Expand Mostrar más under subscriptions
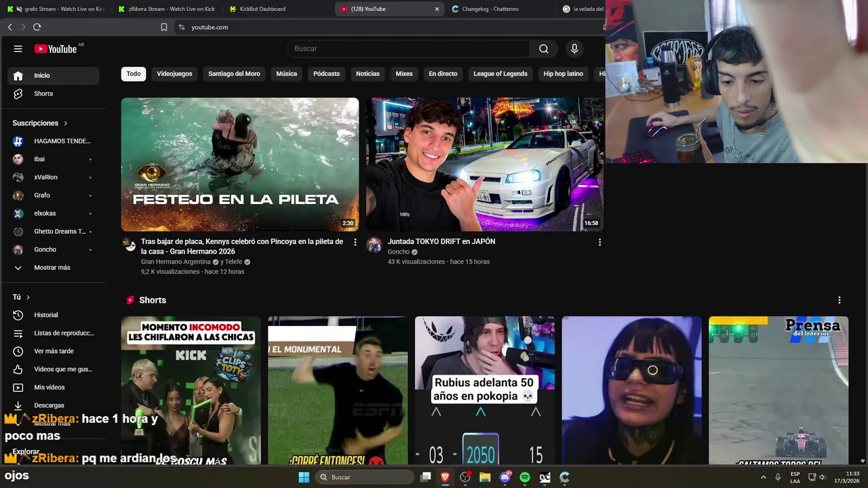 point(53,268)
